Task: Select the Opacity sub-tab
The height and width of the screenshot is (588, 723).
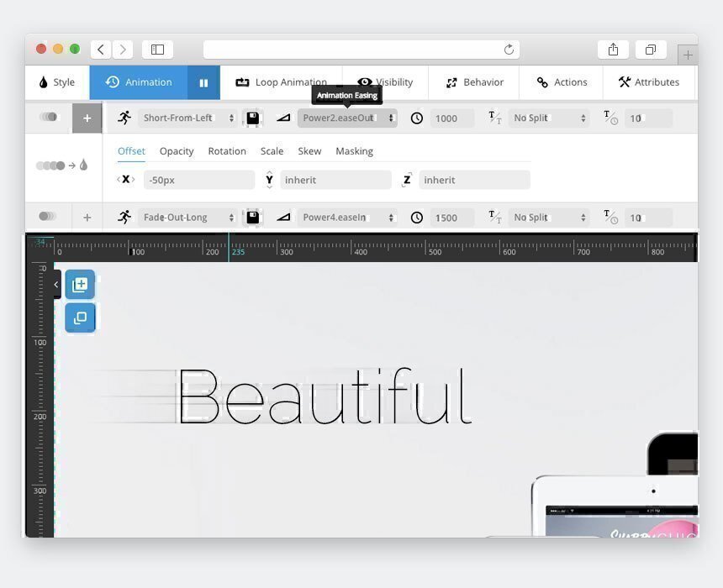Action: pyautogui.click(x=177, y=151)
